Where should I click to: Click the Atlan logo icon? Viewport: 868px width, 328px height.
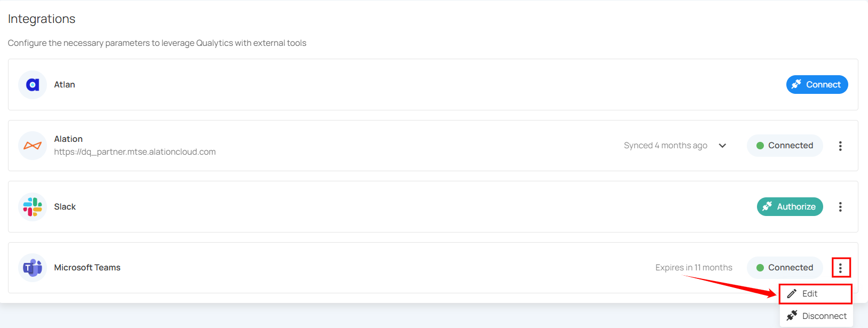pyautogui.click(x=33, y=85)
